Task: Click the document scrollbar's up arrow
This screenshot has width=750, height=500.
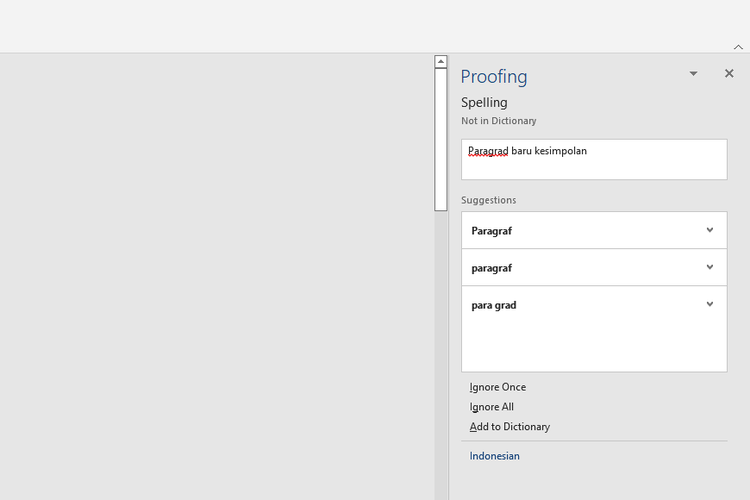Action: 441,62
